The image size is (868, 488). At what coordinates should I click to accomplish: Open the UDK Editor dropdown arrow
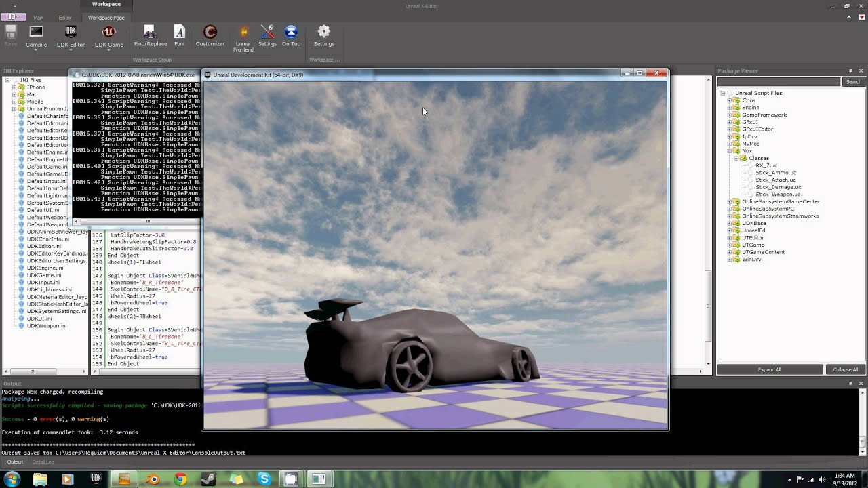point(71,51)
